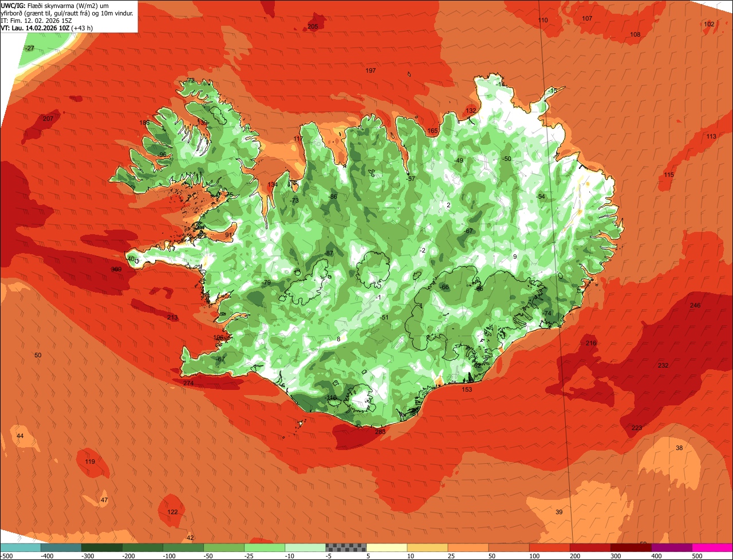Click the darkest green legend swatch between -300 and -200
The height and width of the screenshot is (560, 733).
coord(101,547)
